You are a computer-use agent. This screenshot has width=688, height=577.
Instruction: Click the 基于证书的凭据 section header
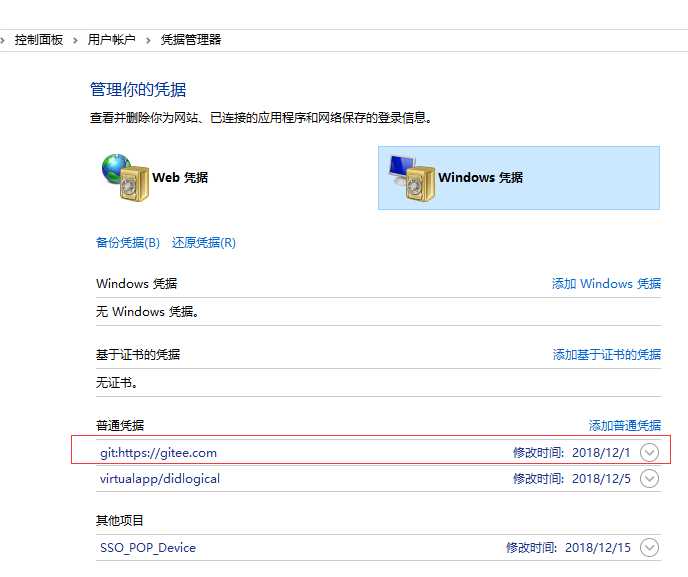click(x=138, y=355)
